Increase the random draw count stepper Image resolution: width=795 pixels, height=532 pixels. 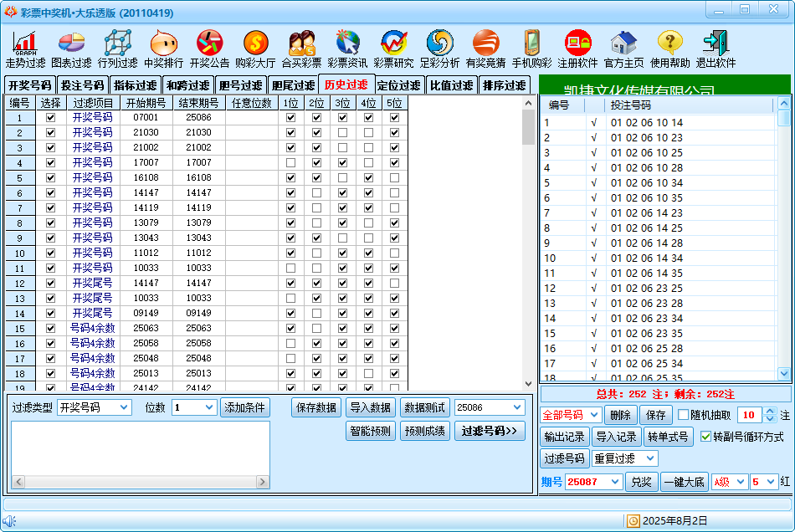pyautogui.click(x=770, y=411)
